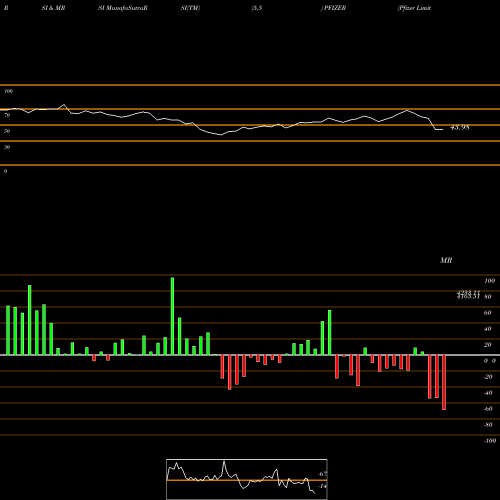Click the MR axis label -60

pyautogui.click(x=488, y=409)
